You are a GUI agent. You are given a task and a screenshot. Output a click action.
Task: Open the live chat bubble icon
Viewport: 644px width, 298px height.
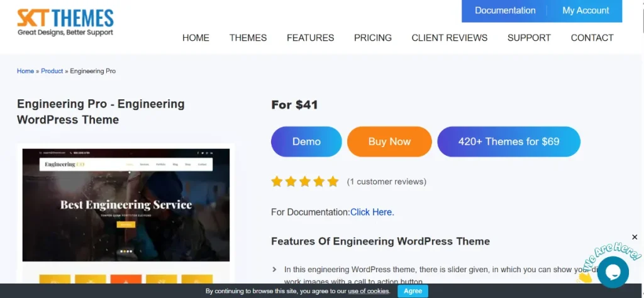click(613, 272)
